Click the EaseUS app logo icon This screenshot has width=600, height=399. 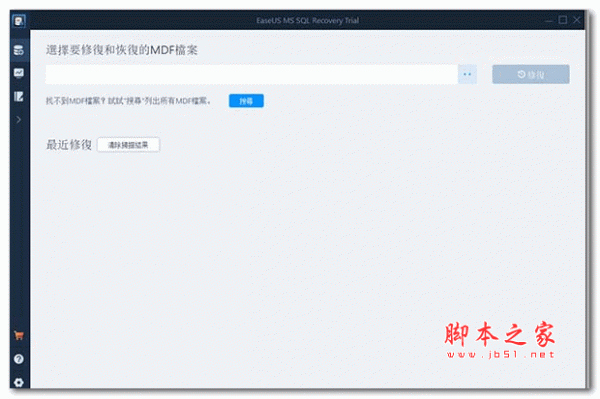click(19, 21)
